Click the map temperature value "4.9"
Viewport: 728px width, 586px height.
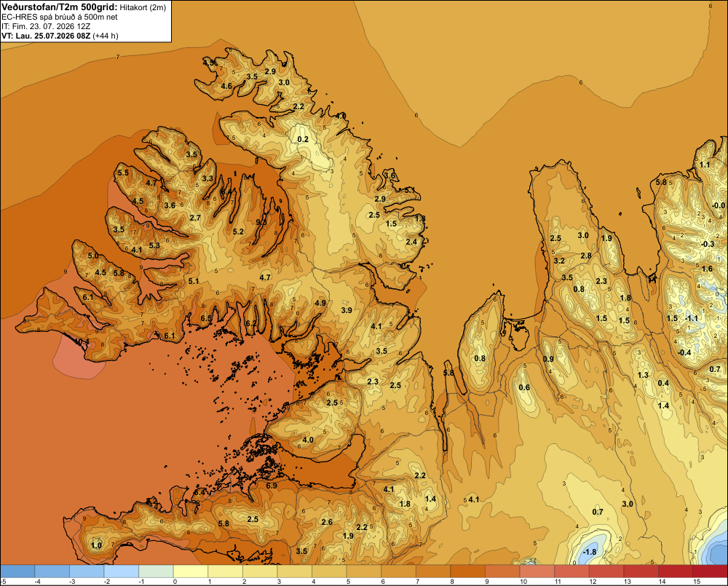click(x=320, y=303)
